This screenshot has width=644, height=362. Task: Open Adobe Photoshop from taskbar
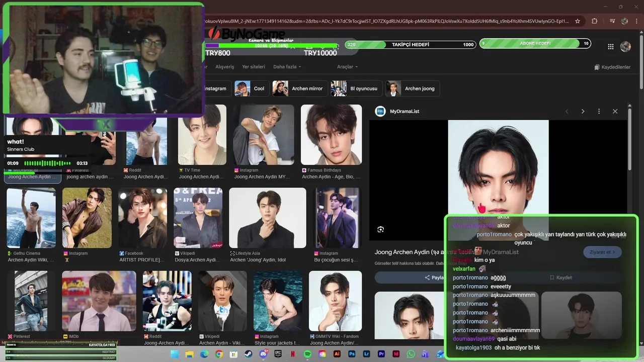[352, 354]
